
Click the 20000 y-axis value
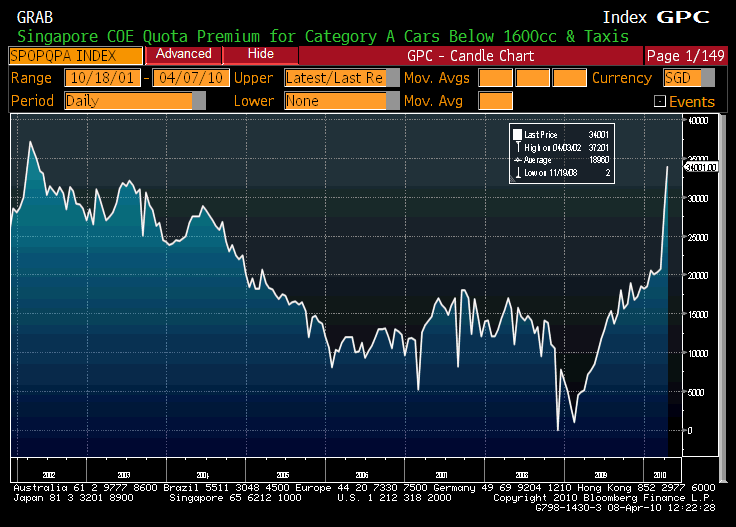coord(698,276)
